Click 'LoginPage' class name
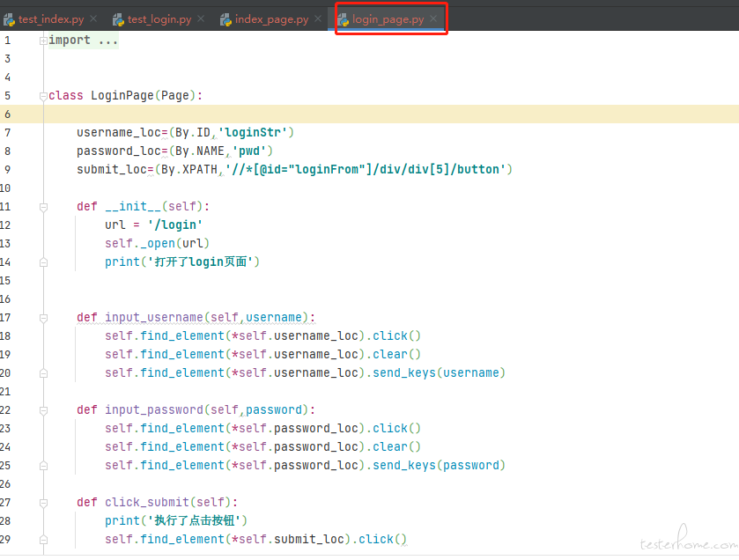The width and height of the screenshot is (739, 560). [x=122, y=96]
